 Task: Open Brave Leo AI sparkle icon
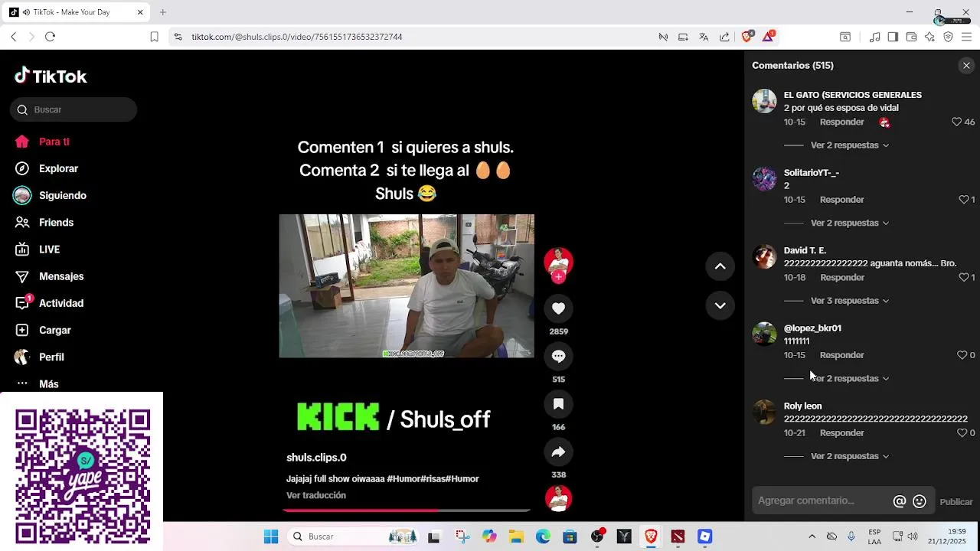pos(929,37)
